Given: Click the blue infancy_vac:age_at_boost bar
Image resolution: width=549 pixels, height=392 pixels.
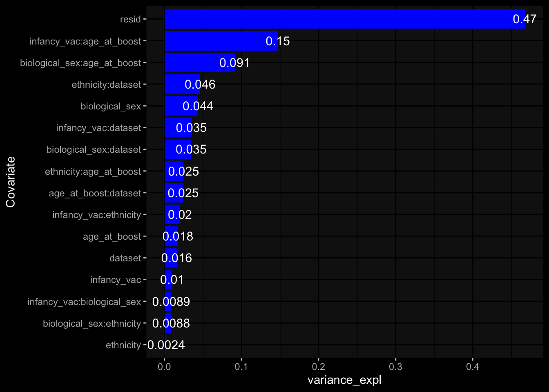Looking at the screenshot, I should 221,41.
